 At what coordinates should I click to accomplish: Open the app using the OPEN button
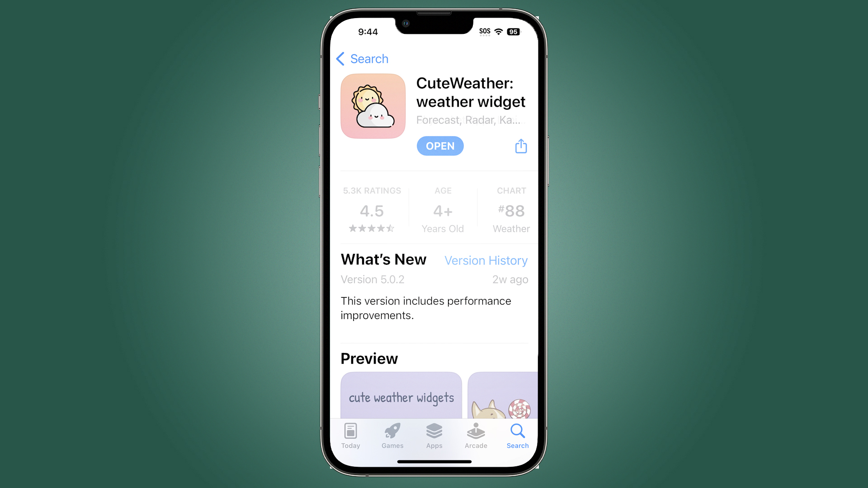pos(441,146)
